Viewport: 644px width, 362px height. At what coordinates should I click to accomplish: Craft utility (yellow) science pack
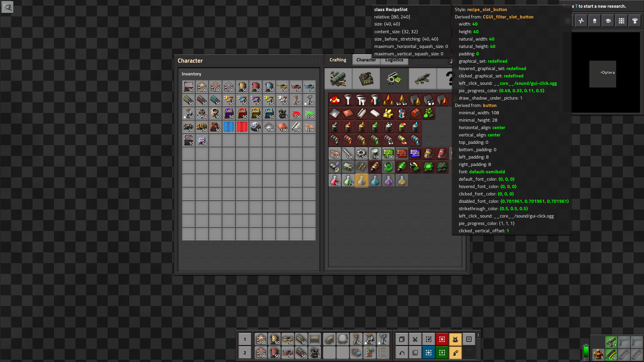point(402,180)
